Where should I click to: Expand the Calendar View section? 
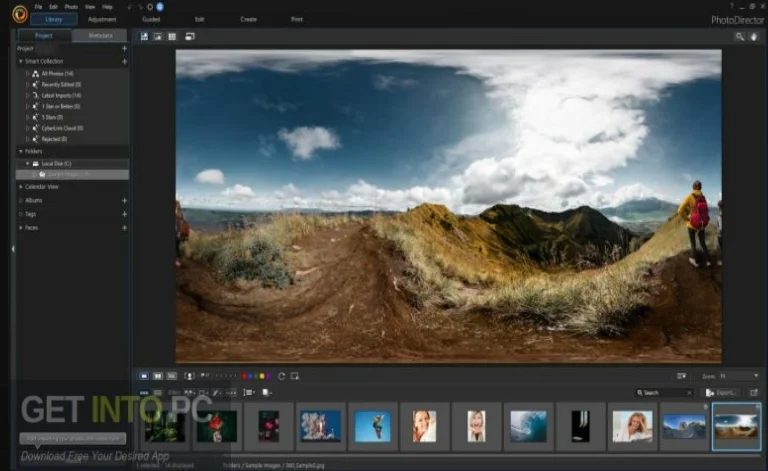tap(21, 187)
